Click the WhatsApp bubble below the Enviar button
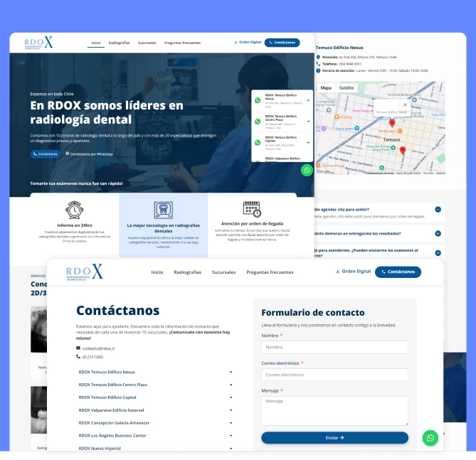The width and height of the screenshot is (476, 460). 430,438
